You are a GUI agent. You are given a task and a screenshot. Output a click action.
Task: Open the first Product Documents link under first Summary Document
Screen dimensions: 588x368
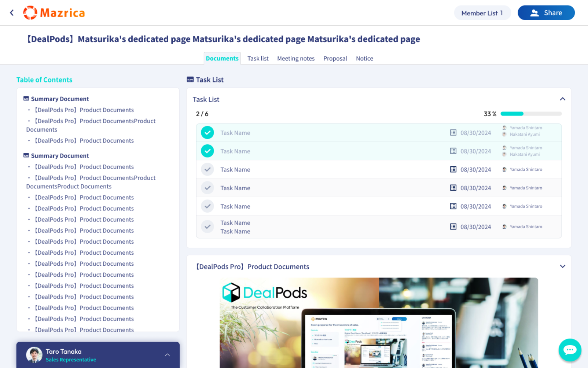(84, 110)
